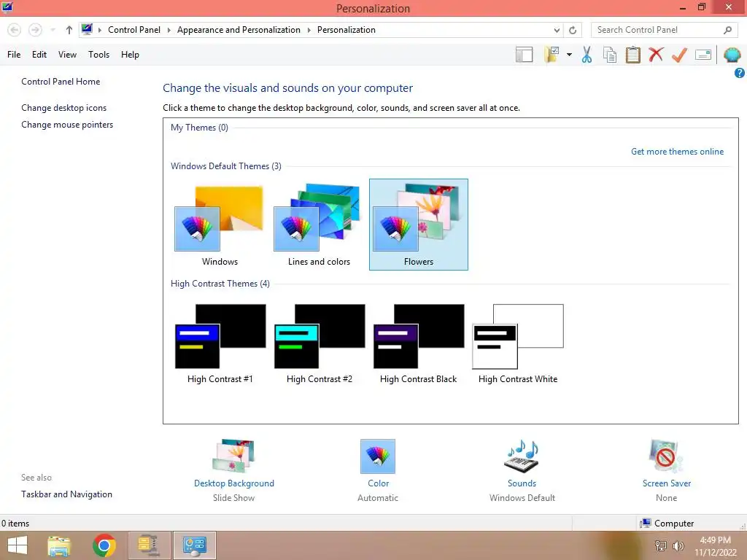The width and height of the screenshot is (747, 560).
Task: Click Get more themes online link
Action: [x=677, y=152]
